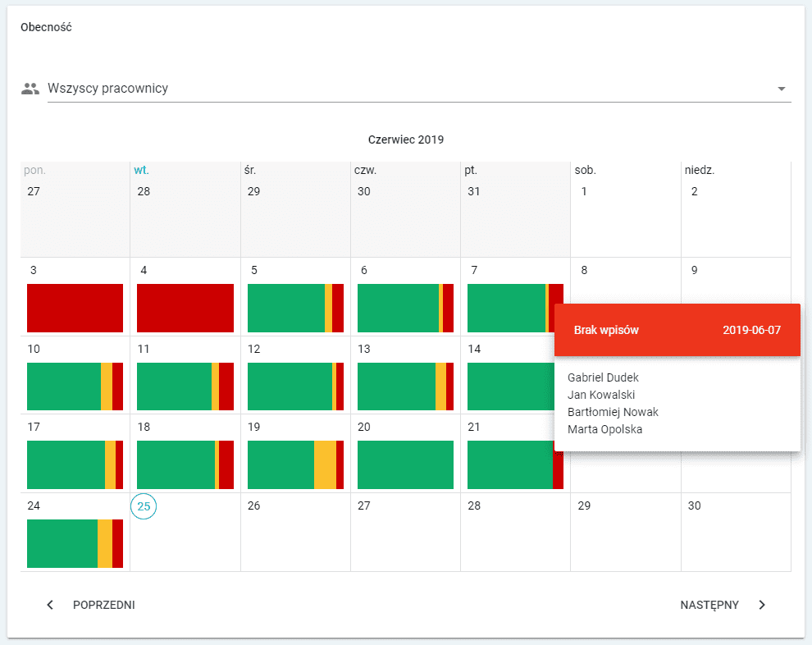The image size is (812, 645).
Task: Click the right chevron beside NASTĘPNY
Action: 762,605
